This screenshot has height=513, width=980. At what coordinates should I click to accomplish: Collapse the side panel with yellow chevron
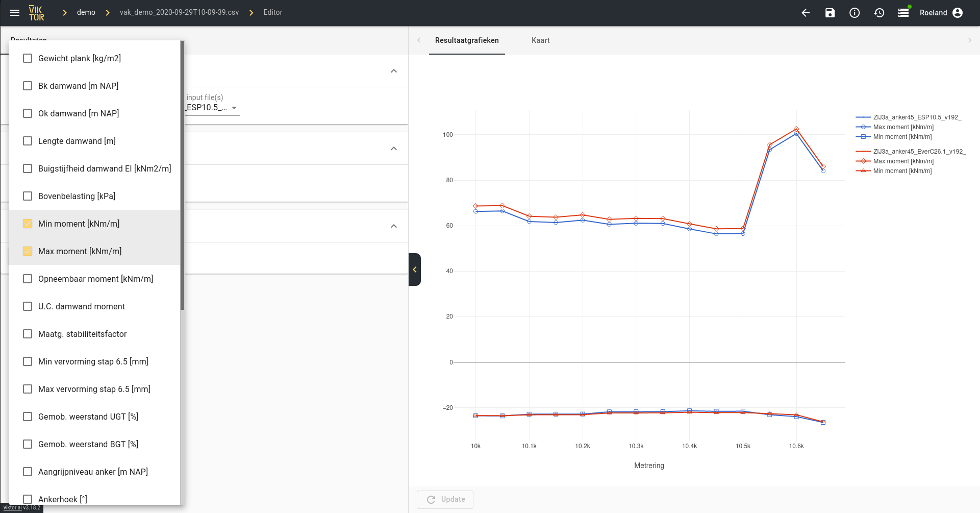[415, 270]
